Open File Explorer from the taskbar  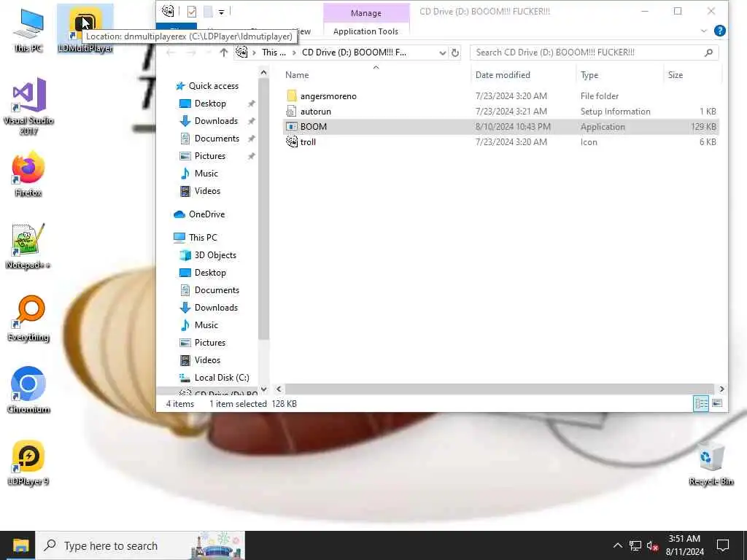tap(20, 545)
